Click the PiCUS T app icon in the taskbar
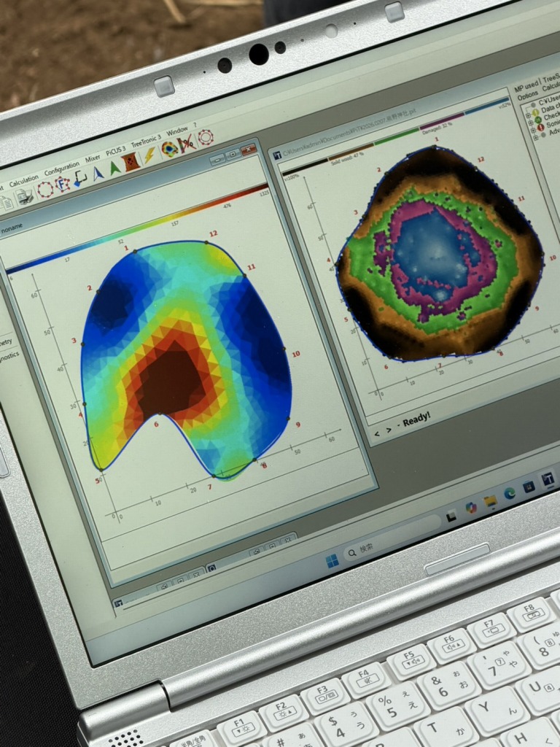The width and height of the screenshot is (560, 747). (548, 479)
